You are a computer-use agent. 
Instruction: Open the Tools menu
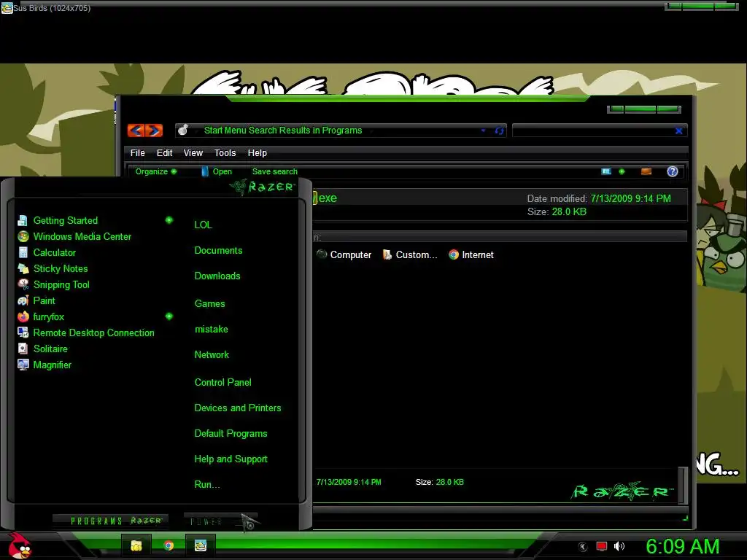click(x=225, y=153)
